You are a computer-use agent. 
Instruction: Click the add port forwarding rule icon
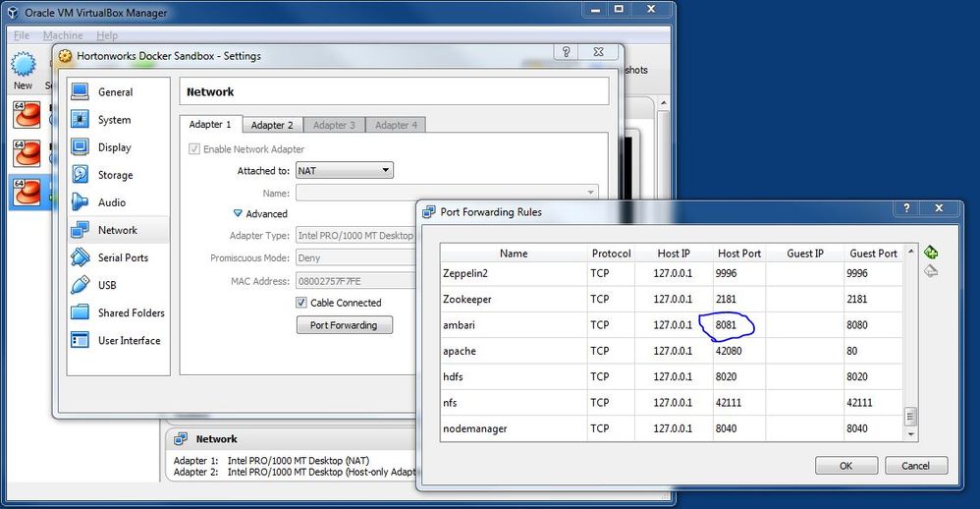931,253
